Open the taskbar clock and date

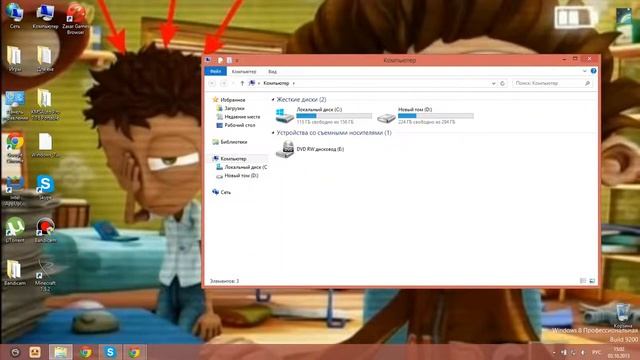[619, 352]
